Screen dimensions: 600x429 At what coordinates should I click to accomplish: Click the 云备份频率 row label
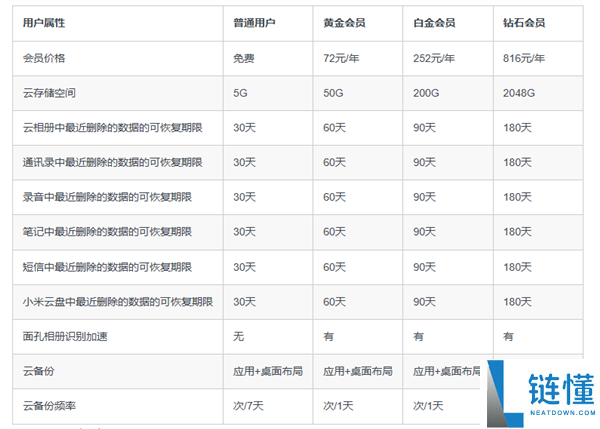pyautogui.click(x=49, y=406)
